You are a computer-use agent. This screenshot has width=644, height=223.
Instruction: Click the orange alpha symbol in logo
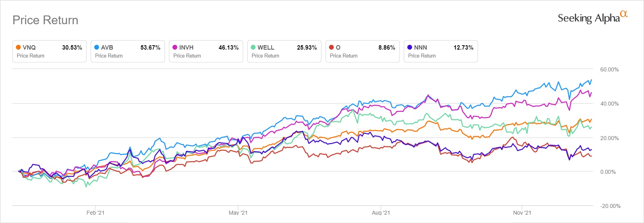coord(624,14)
